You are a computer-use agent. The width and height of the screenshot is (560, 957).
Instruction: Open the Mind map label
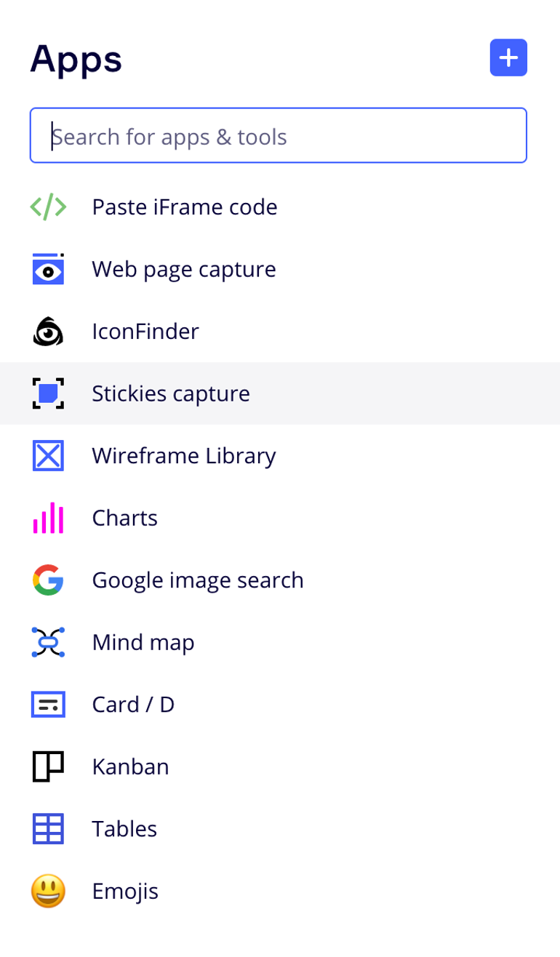point(143,643)
